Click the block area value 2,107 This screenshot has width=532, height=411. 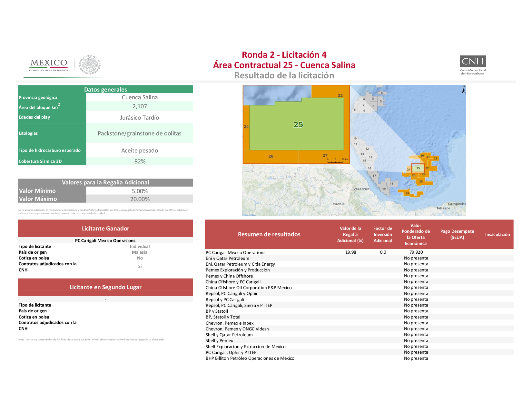140,106
